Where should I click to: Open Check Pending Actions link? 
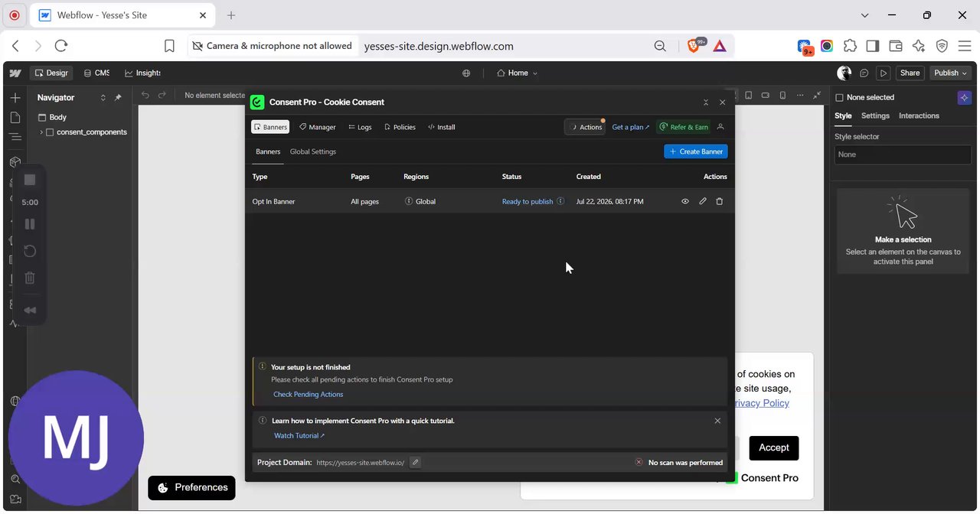point(309,395)
